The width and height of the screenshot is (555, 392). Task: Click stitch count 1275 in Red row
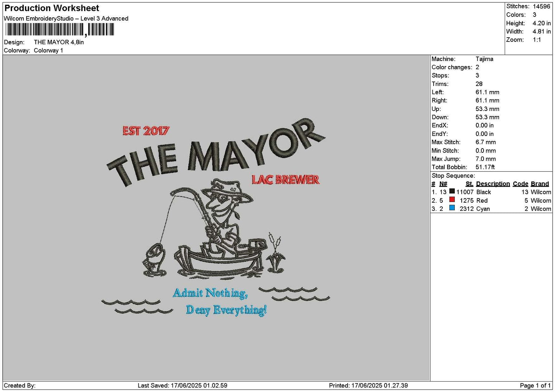point(467,200)
